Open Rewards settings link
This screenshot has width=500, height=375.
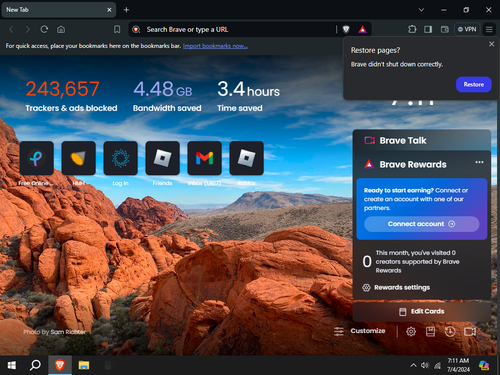coord(396,287)
